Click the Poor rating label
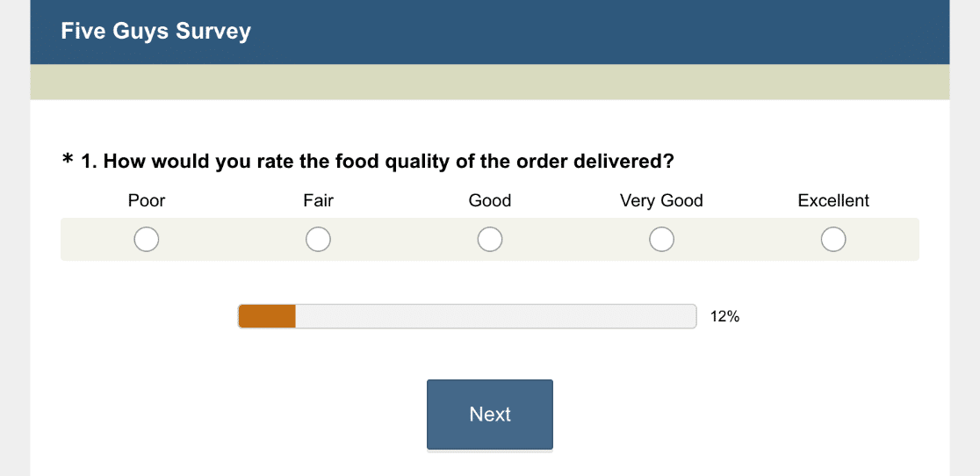Image resolution: width=980 pixels, height=476 pixels. pyautogui.click(x=147, y=201)
